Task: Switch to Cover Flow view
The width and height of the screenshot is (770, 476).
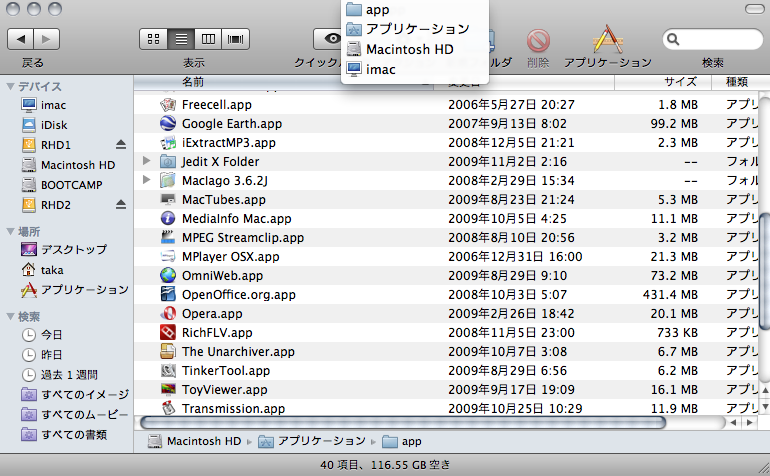Action: coord(236,39)
